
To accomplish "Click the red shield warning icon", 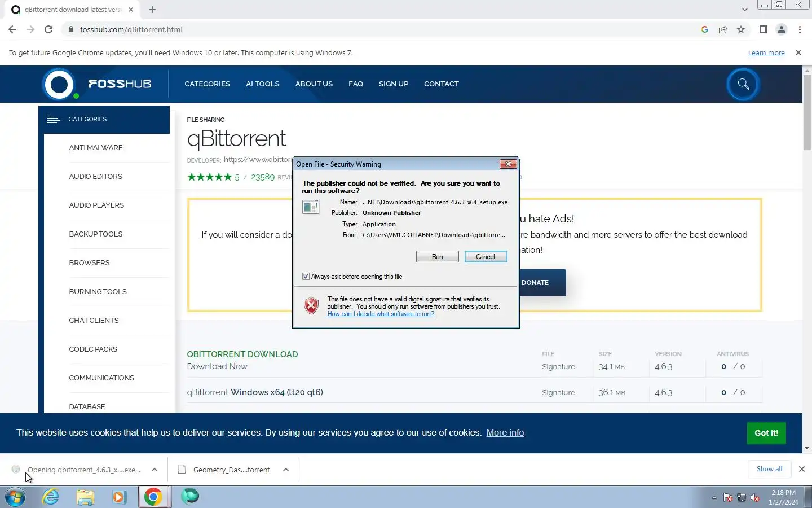I will click(311, 305).
